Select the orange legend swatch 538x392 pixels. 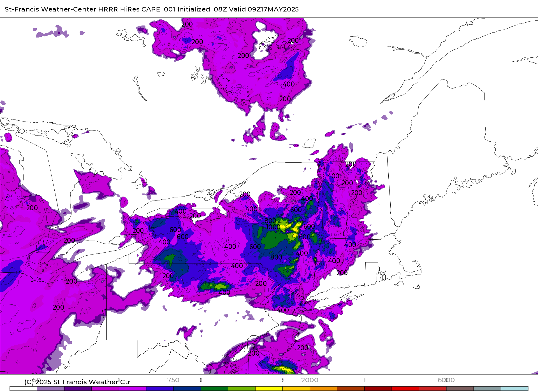[x=323, y=389]
